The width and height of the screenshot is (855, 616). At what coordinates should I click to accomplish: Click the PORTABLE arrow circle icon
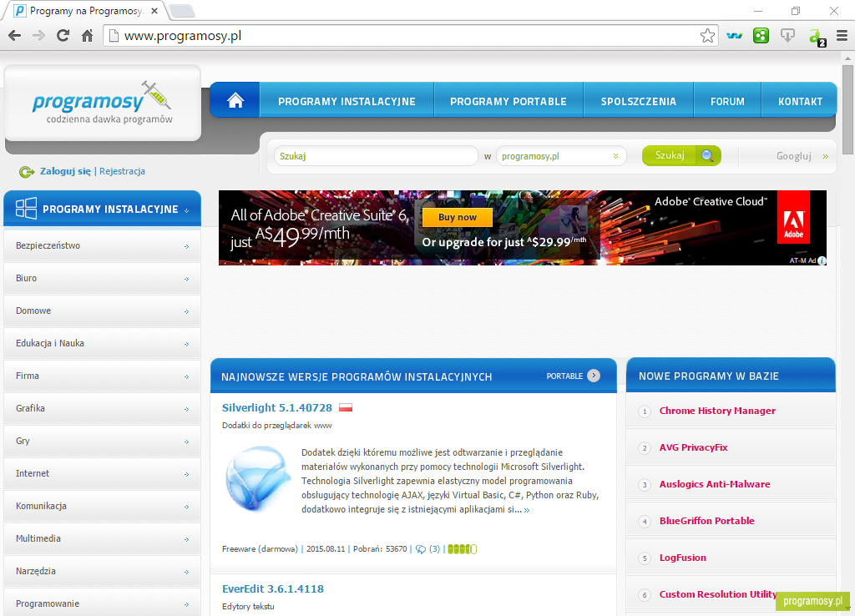point(594,376)
